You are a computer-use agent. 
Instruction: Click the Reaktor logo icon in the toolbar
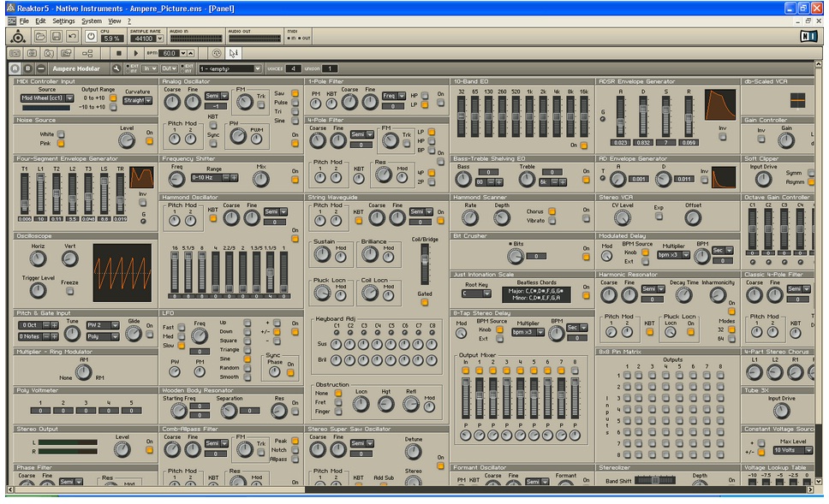18,37
